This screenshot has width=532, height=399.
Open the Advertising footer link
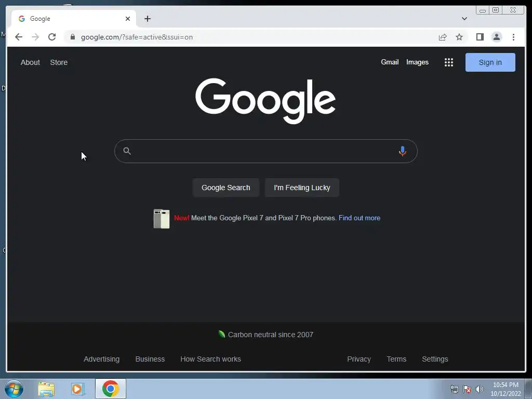coord(101,359)
